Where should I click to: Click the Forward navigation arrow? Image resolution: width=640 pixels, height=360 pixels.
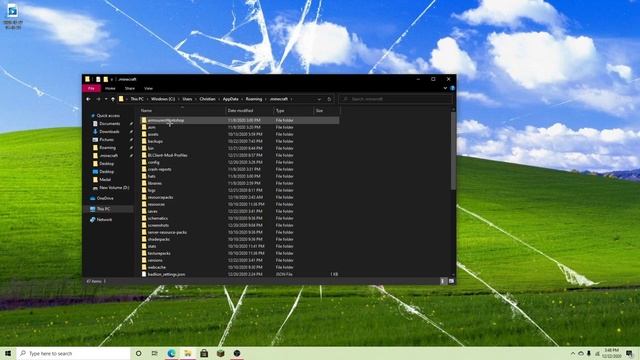tap(98, 99)
